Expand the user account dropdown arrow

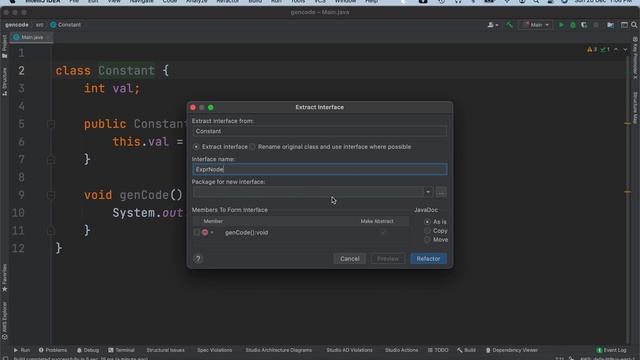[x=497, y=25]
